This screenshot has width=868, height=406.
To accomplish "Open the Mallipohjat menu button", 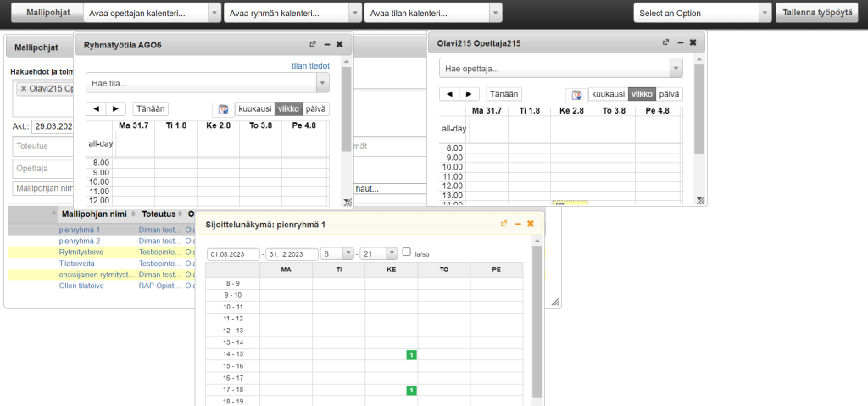I will [x=48, y=13].
